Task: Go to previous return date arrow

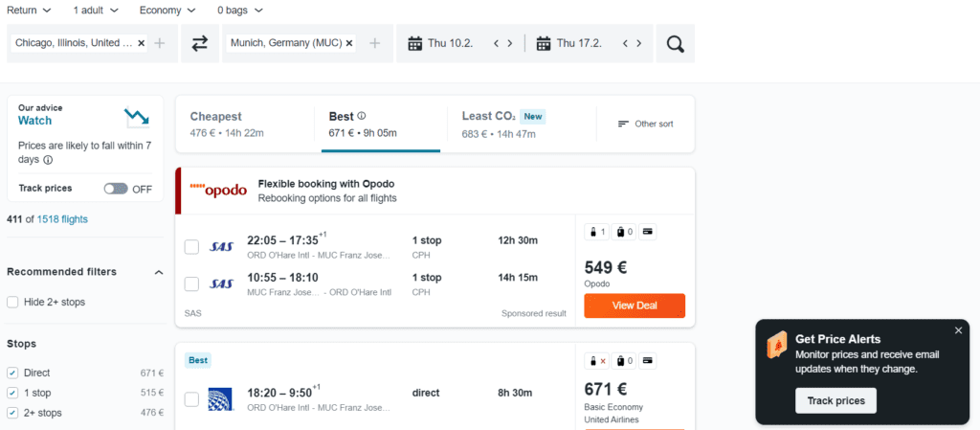Action: (x=625, y=43)
